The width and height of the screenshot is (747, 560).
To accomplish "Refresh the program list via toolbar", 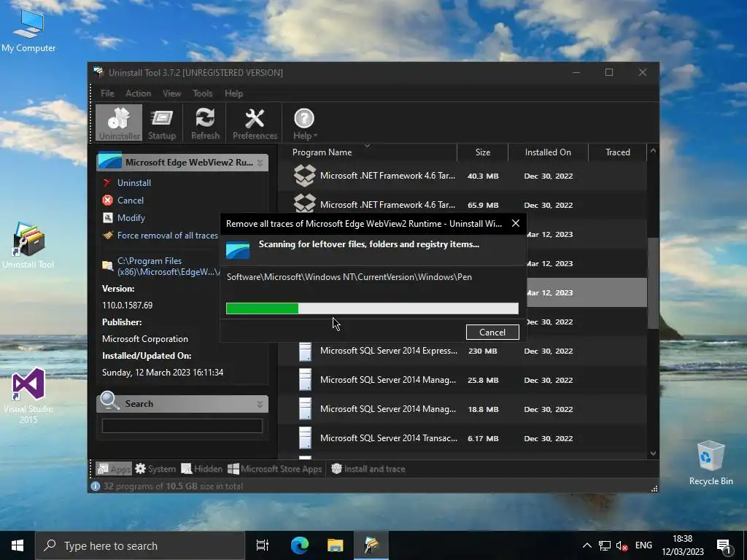I will click(x=205, y=123).
